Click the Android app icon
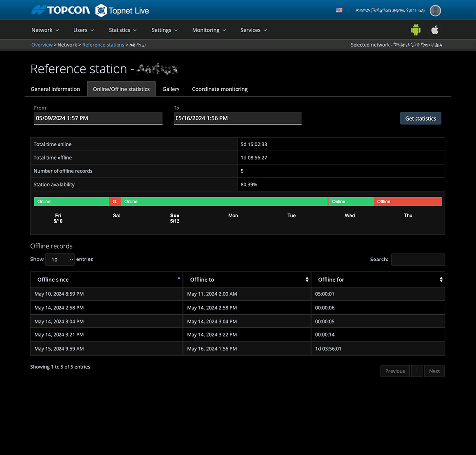Image resolution: width=476 pixels, height=455 pixels. (416, 30)
